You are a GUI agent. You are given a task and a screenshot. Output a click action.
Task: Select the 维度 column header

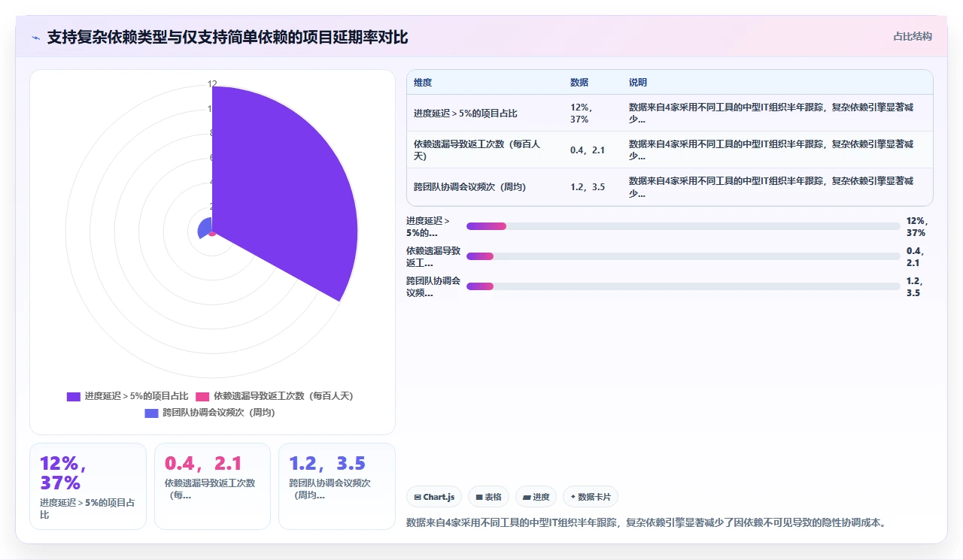[423, 83]
